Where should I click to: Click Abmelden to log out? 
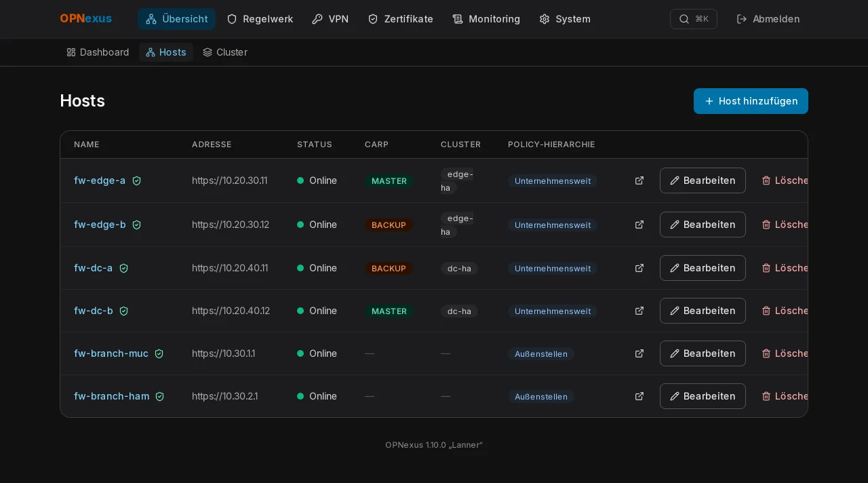[x=768, y=19]
